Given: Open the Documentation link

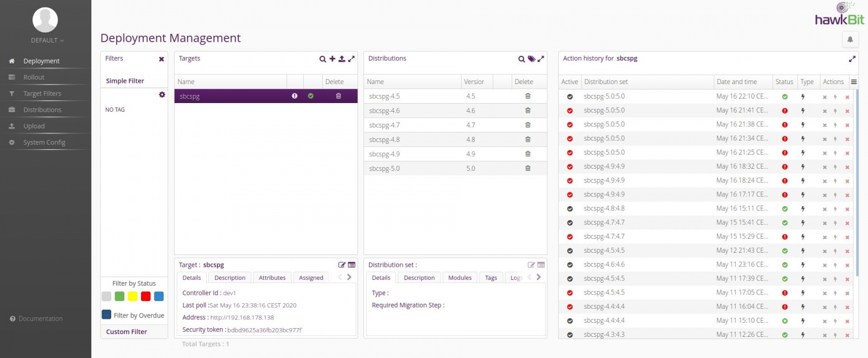Looking at the screenshot, I should pyautogui.click(x=40, y=319).
